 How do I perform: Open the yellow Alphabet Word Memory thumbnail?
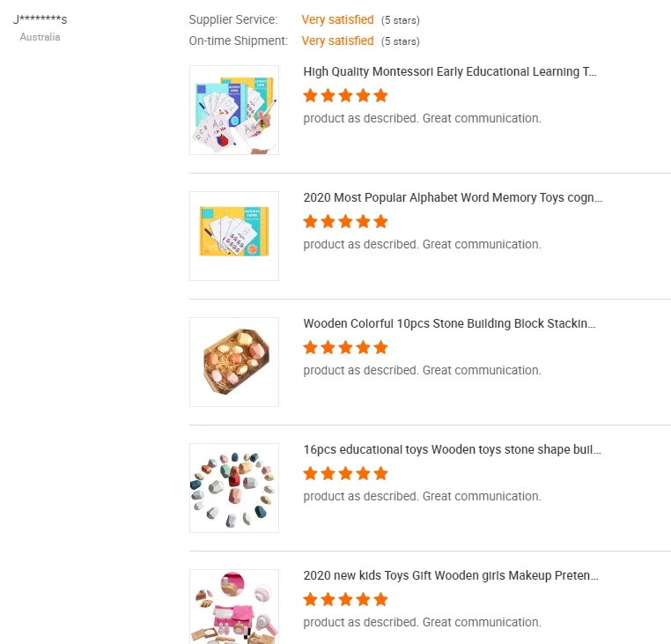pyautogui.click(x=234, y=236)
